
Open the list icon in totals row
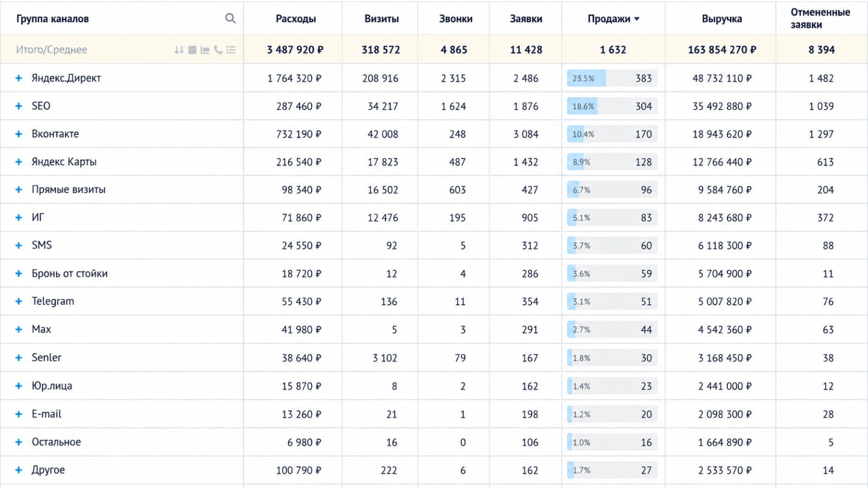tap(231, 50)
